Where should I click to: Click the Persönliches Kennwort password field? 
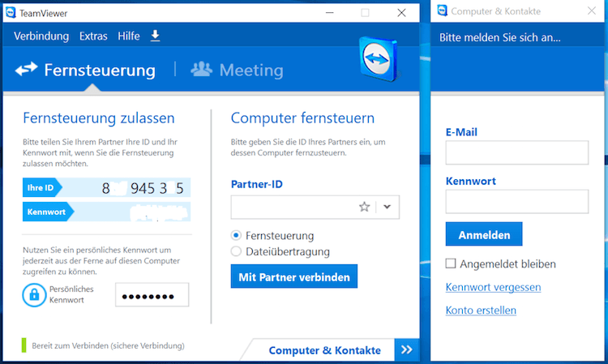[152, 294]
